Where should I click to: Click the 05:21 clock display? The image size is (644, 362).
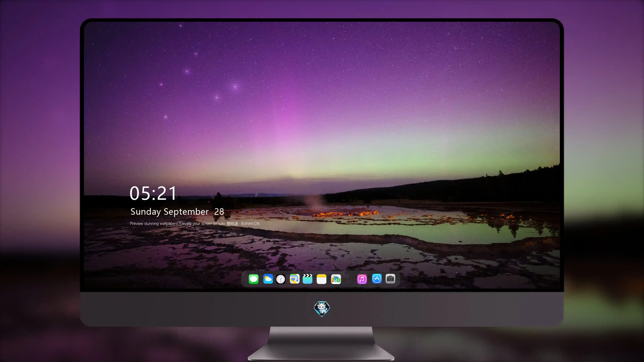(153, 193)
